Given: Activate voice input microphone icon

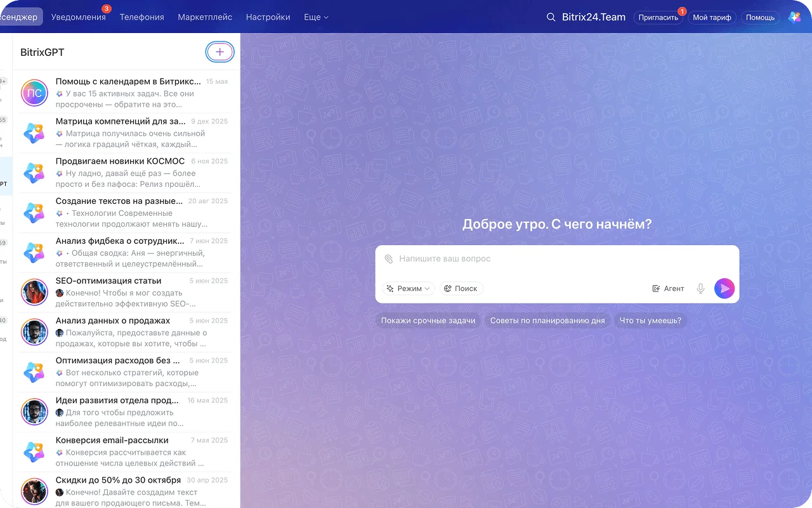Looking at the screenshot, I should coord(701,288).
